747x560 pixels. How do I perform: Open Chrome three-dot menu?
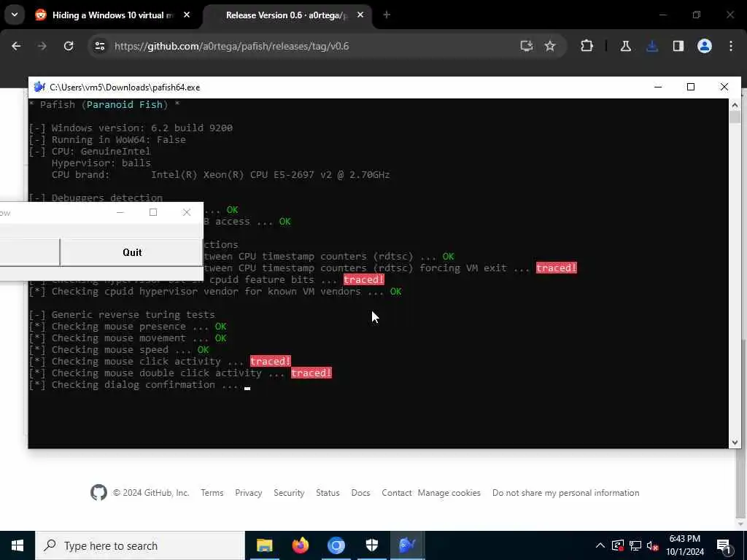click(x=731, y=46)
